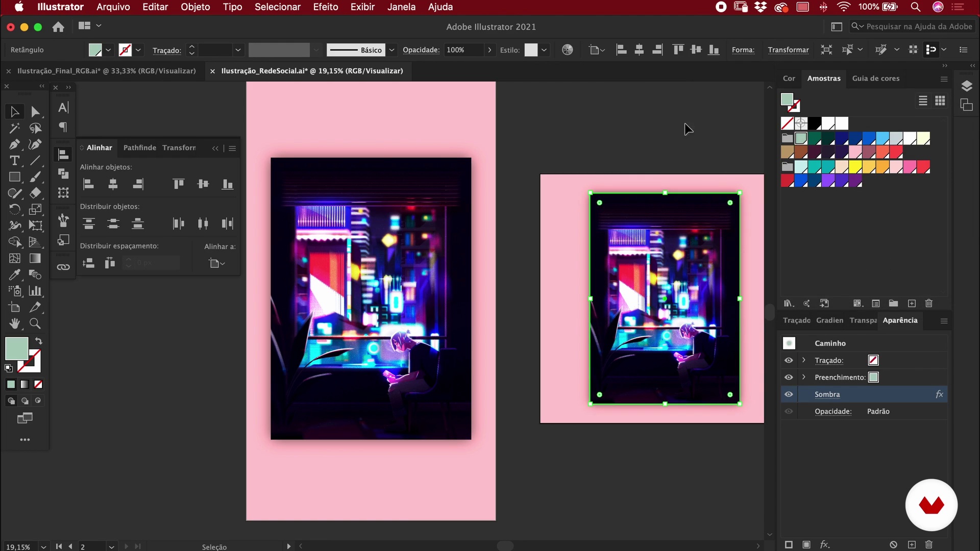
Task: Select the Eraser tool
Action: 35,193
